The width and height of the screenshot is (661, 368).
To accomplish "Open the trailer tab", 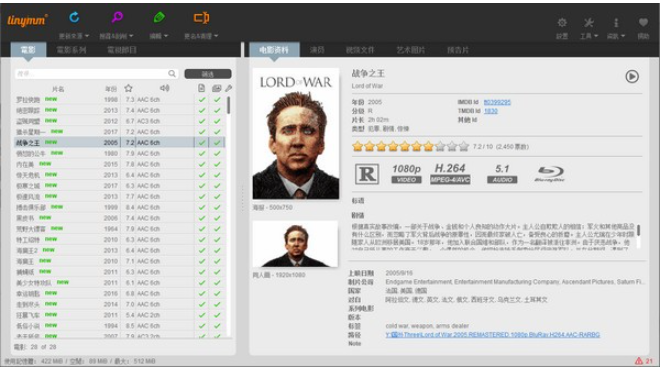I will tap(458, 50).
